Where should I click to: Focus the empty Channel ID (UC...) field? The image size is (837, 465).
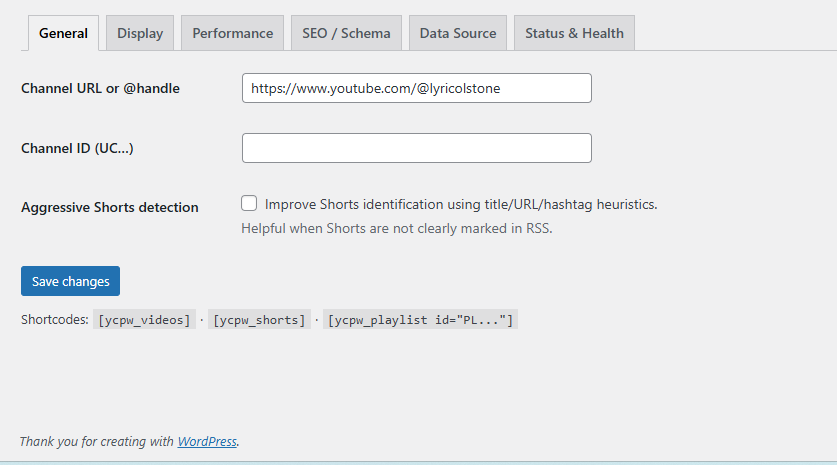click(416, 148)
